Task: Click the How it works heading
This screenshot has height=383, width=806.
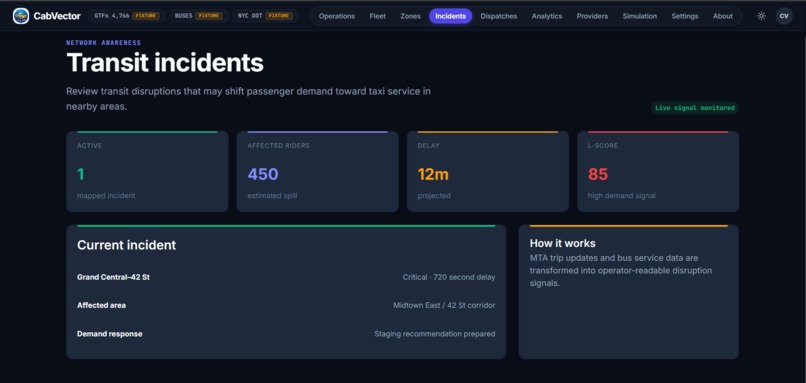Action: pos(562,243)
